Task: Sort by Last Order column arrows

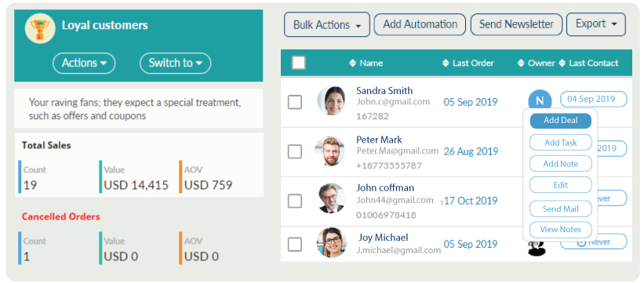Action: [446, 63]
